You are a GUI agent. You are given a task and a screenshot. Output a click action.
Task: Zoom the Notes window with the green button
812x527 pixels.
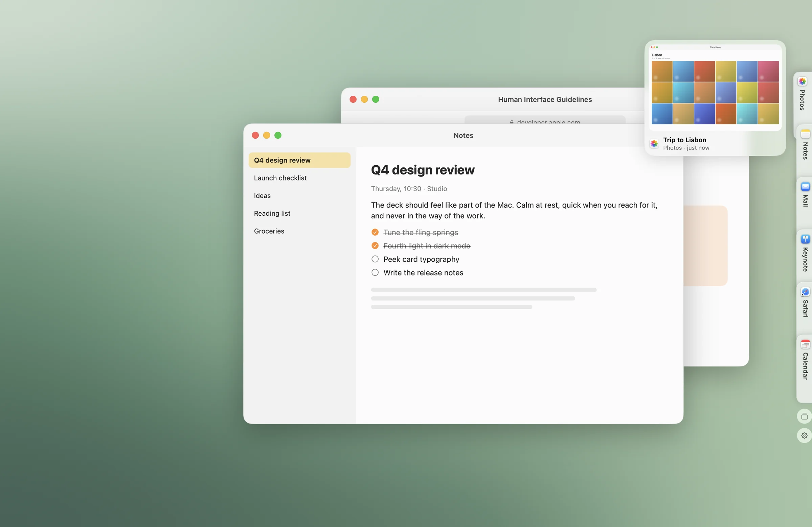click(x=278, y=135)
